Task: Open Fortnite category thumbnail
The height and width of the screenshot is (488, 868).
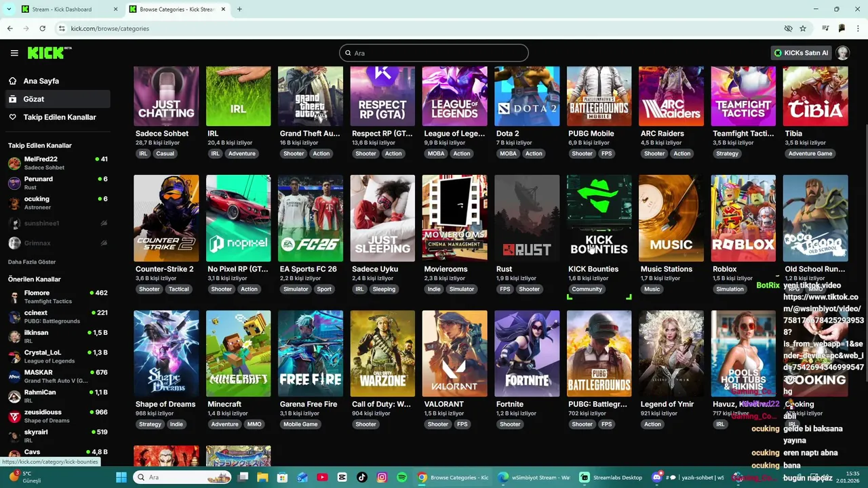Action: pyautogui.click(x=527, y=353)
